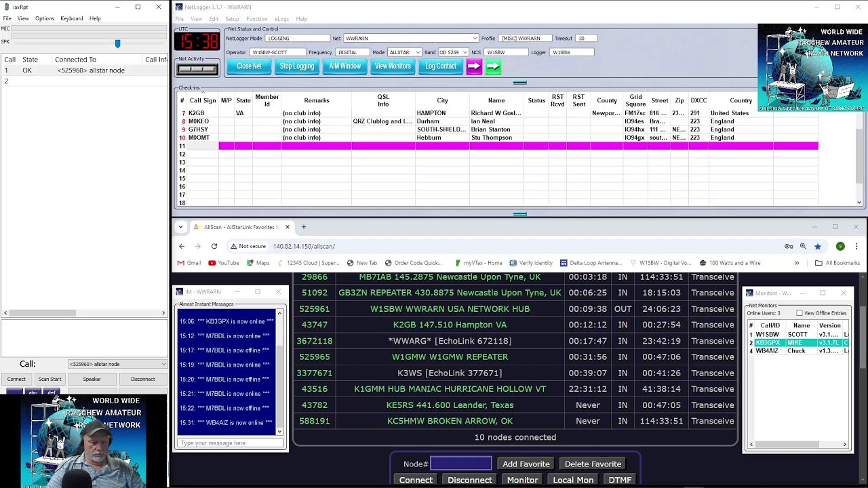Click Disconnect in the iaxRpt window

click(142, 379)
